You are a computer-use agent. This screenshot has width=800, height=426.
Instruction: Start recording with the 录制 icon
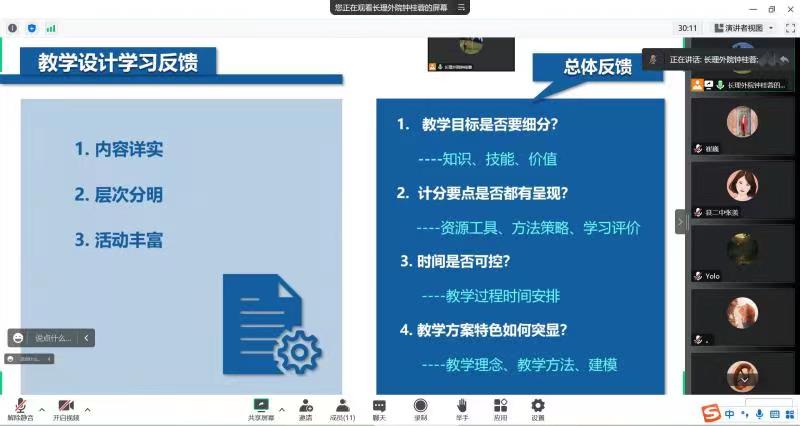tap(421, 408)
